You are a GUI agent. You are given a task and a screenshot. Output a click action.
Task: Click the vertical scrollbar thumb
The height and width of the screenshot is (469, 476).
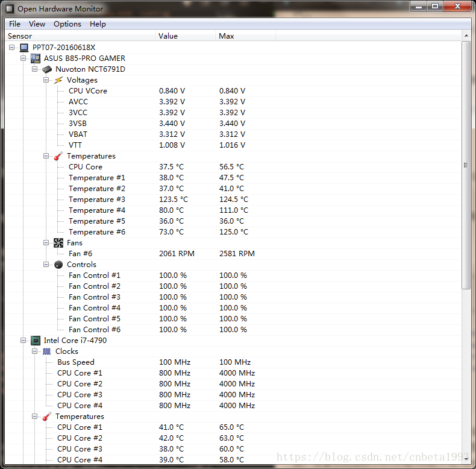click(466, 165)
